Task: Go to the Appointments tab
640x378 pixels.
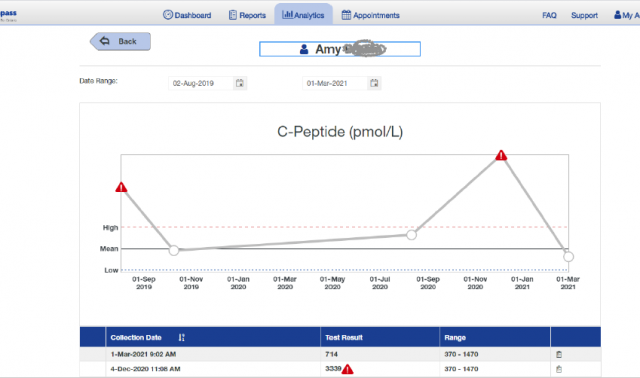Action: (x=371, y=15)
